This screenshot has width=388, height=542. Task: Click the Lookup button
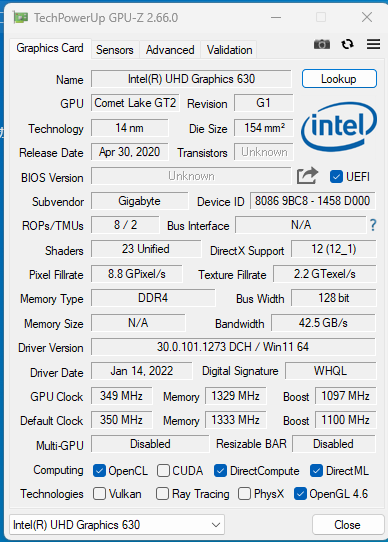[339, 79]
